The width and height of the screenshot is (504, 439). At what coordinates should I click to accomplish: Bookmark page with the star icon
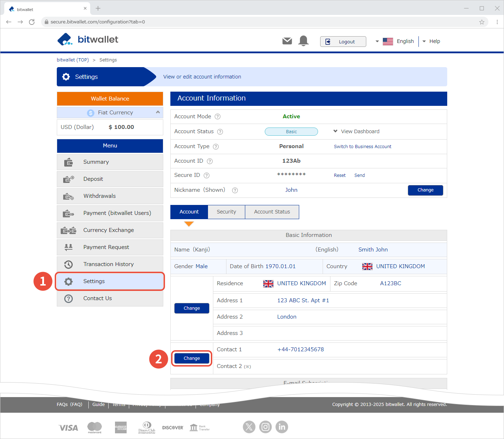point(482,22)
